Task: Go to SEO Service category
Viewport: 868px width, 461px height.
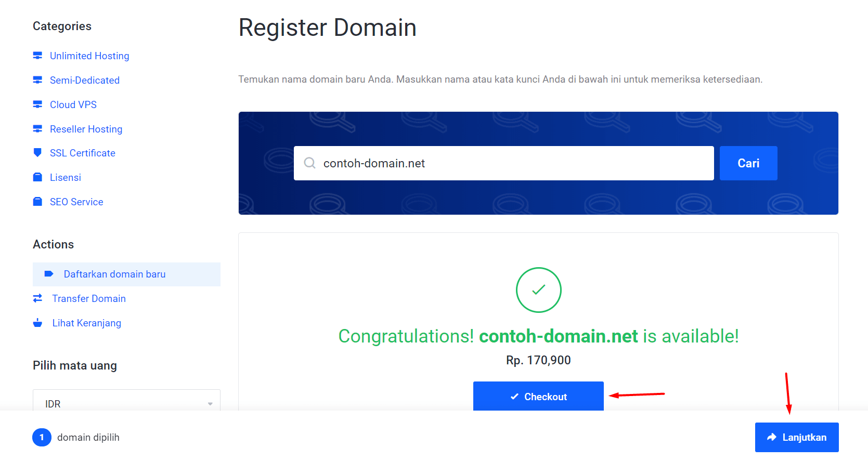Action: 76,202
